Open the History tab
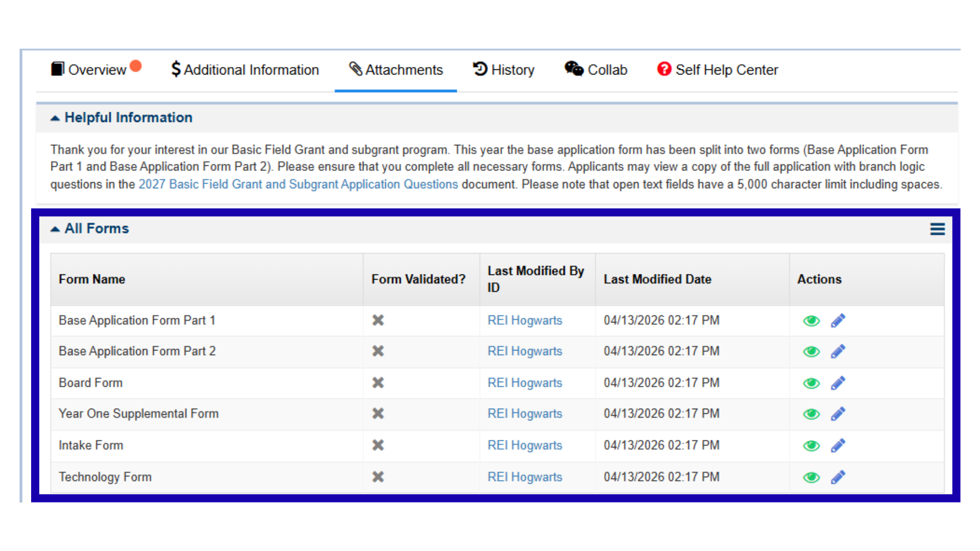This screenshot has width=980, height=551. [x=512, y=69]
